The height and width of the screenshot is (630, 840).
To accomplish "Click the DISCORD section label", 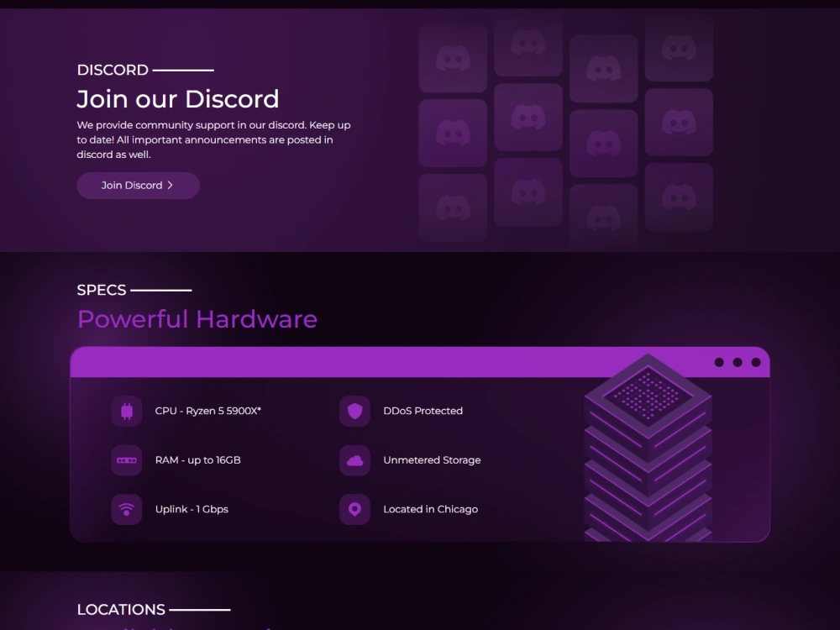I will coord(113,70).
